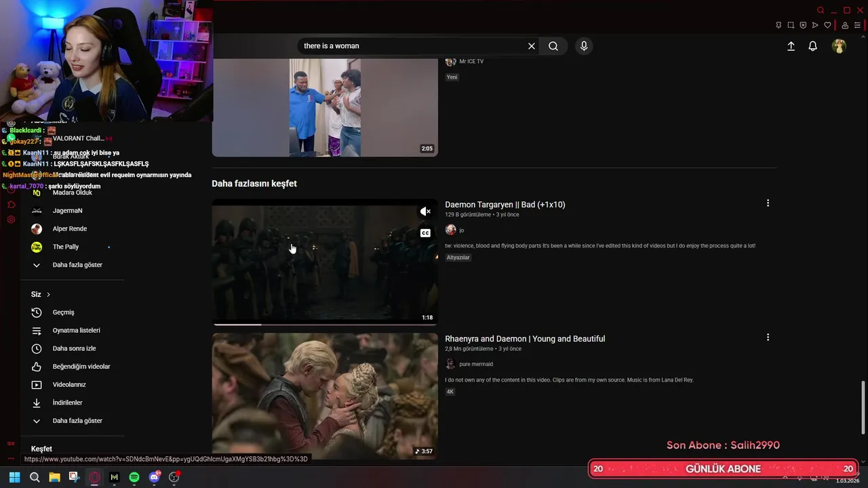Screen dimensions: 868x488
Task: Open 'Daemon Targaryen || Bad (+1x10)' title
Action: [505, 205]
